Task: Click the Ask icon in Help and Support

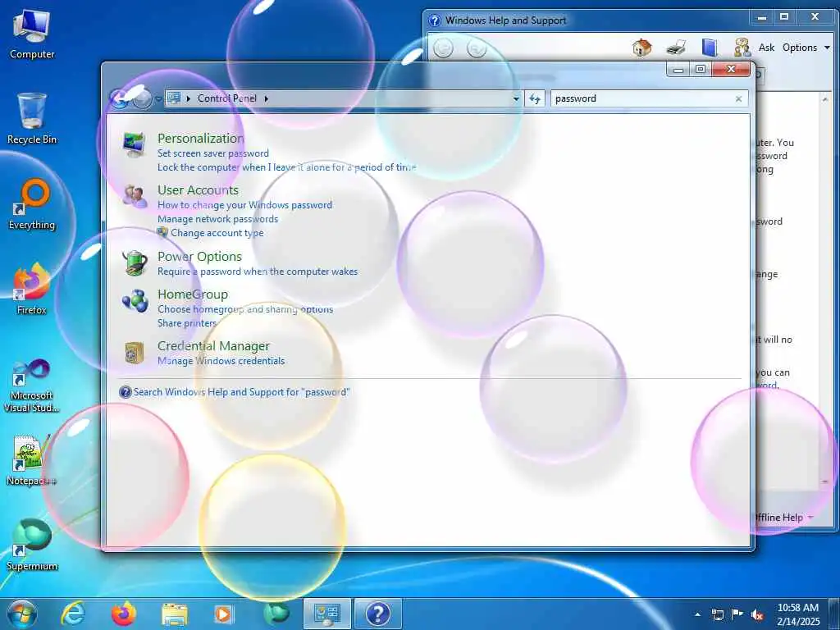Action: tap(742, 47)
